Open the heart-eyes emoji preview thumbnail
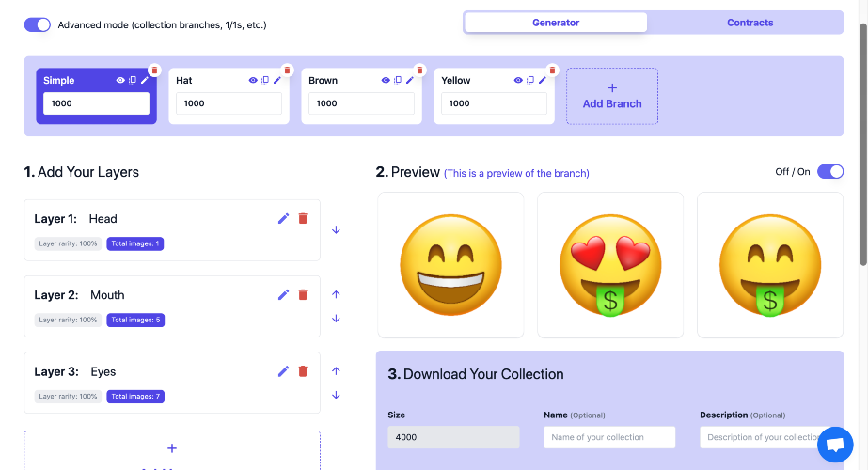Image resolution: width=868 pixels, height=470 pixels. (x=610, y=265)
